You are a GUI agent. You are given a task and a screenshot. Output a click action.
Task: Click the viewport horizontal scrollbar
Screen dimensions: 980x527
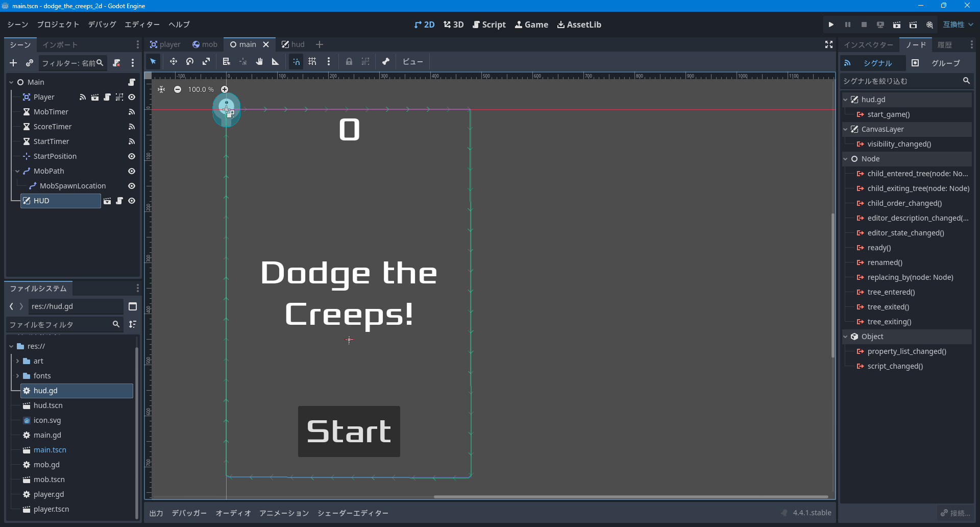pos(631,496)
